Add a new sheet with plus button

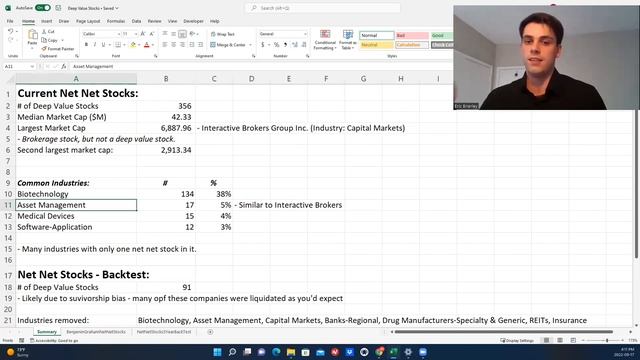[210, 332]
